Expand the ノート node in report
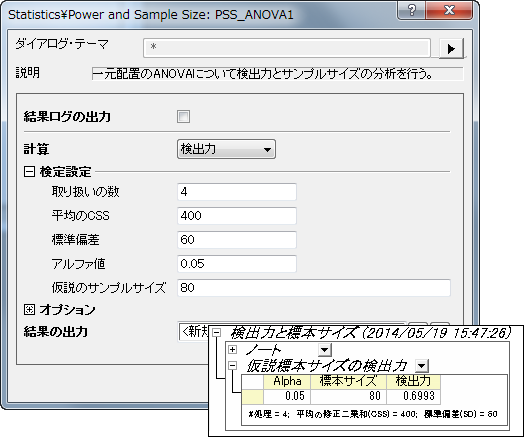524x437 pixels. click(232, 349)
